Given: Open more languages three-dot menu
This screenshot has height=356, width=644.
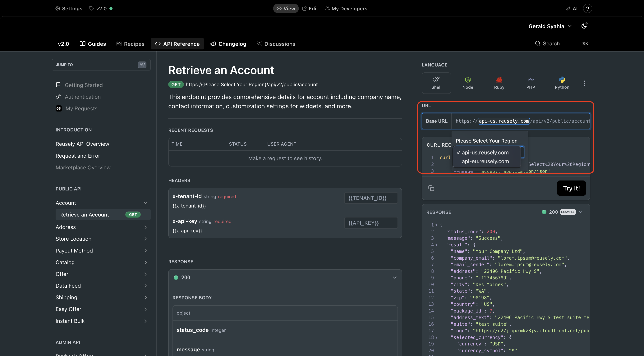Looking at the screenshot, I should point(585,83).
